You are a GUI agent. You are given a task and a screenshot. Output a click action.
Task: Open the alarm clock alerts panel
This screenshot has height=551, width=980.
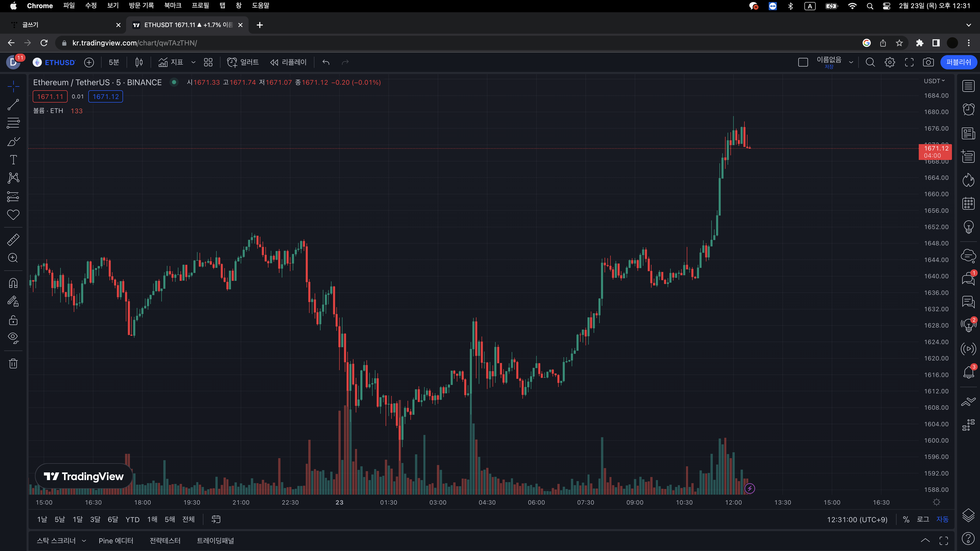coord(968,109)
